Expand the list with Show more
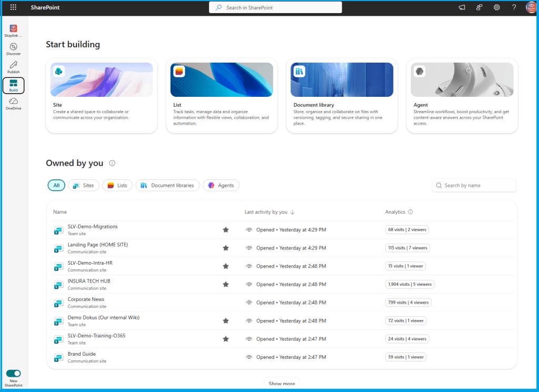 (x=282, y=384)
